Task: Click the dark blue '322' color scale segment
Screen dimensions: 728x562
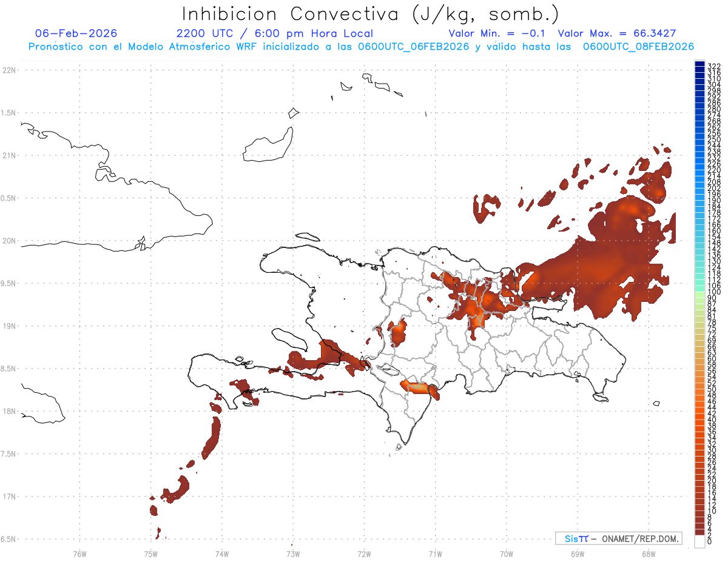Action: [699, 65]
